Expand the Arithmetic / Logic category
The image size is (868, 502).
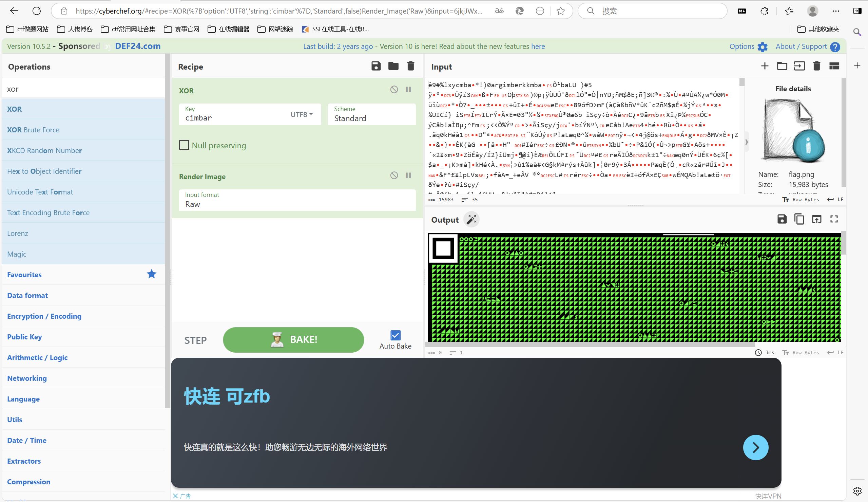pyautogui.click(x=83, y=357)
